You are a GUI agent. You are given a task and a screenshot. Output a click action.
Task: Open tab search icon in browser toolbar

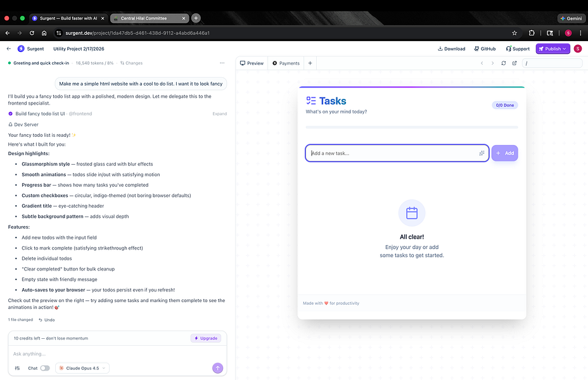[550, 33]
